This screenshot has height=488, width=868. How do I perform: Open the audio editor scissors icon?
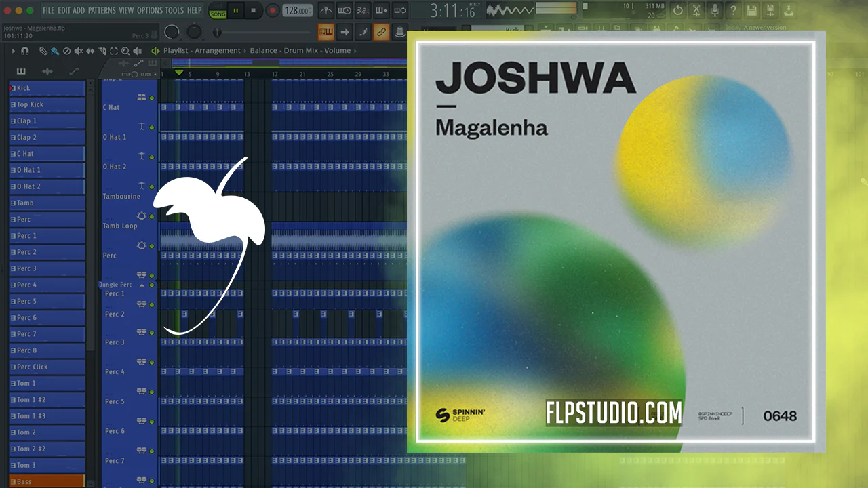click(696, 11)
